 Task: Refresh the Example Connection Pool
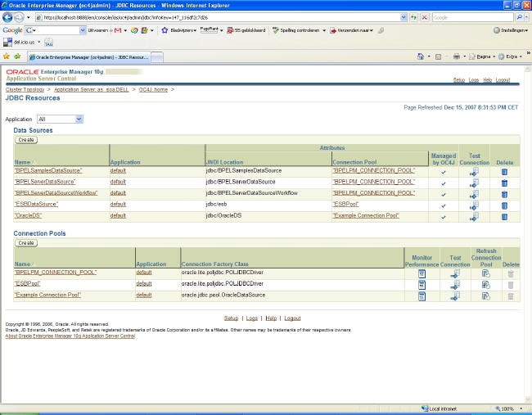point(485,295)
